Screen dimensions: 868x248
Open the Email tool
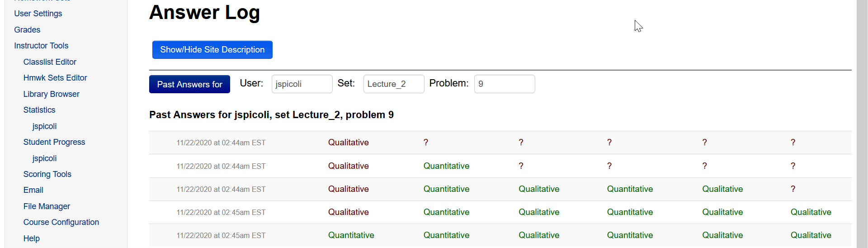coord(33,190)
